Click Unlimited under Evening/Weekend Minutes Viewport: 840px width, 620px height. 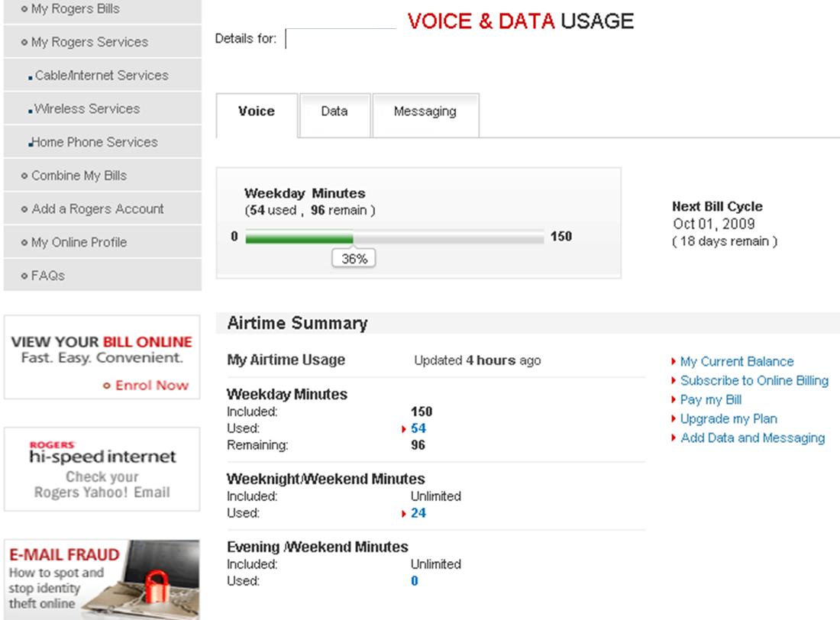pos(435,564)
